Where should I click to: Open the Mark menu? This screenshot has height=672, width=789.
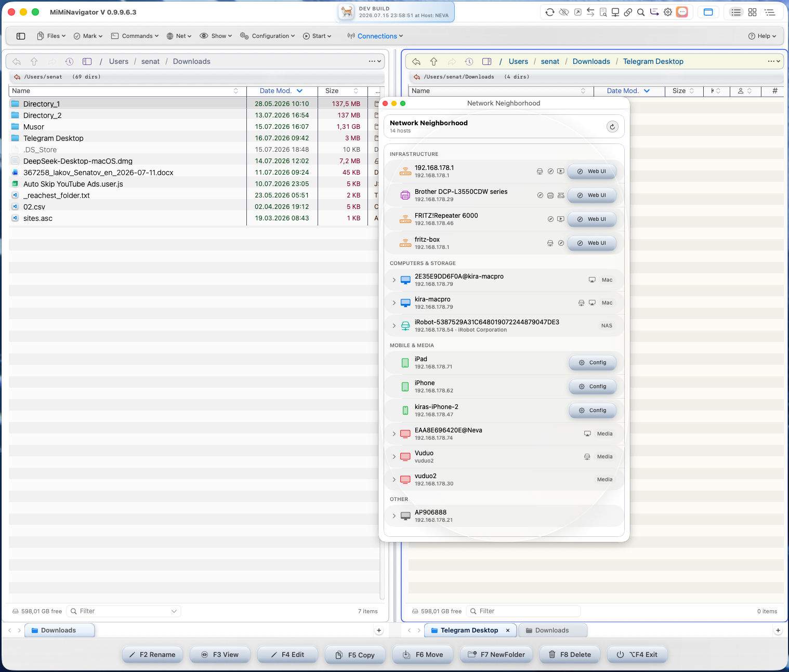pos(88,36)
